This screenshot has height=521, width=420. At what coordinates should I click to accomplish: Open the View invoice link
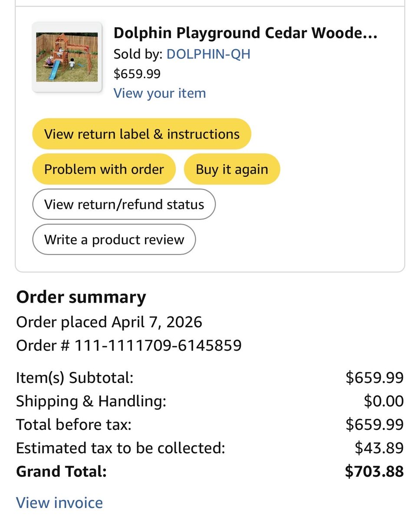59,503
